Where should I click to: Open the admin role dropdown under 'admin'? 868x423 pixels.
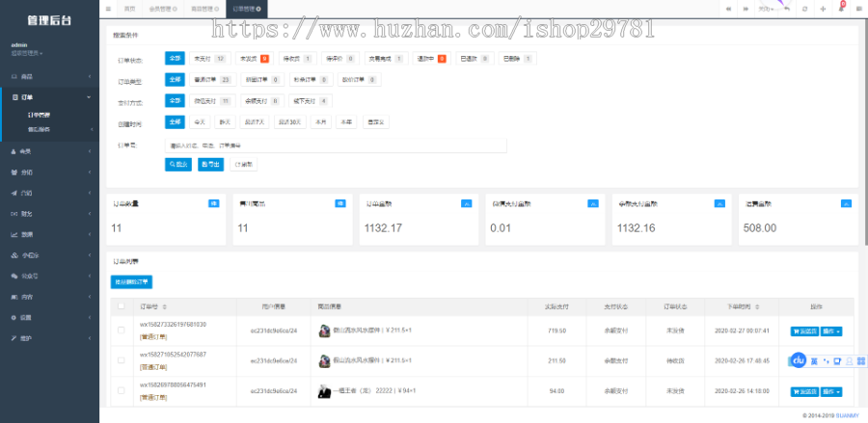pyautogui.click(x=27, y=53)
